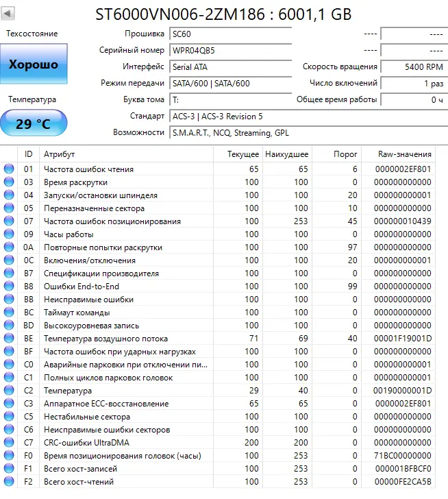The width and height of the screenshot is (448, 499).
Task: Click status icon for Всего хост-чтений
Action: (9, 482)
